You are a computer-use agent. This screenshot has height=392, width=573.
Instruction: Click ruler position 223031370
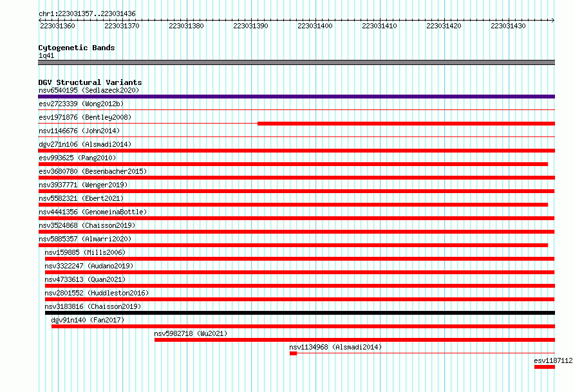pyautogui.click(x=122, y=26)
